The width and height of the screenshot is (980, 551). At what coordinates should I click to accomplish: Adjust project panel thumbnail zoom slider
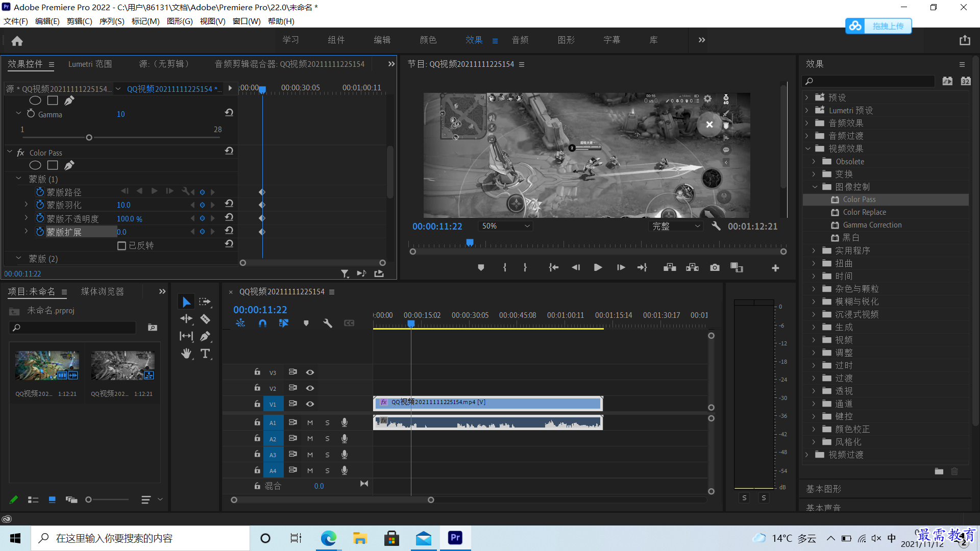pyautogui.click(x=89, y=499)
